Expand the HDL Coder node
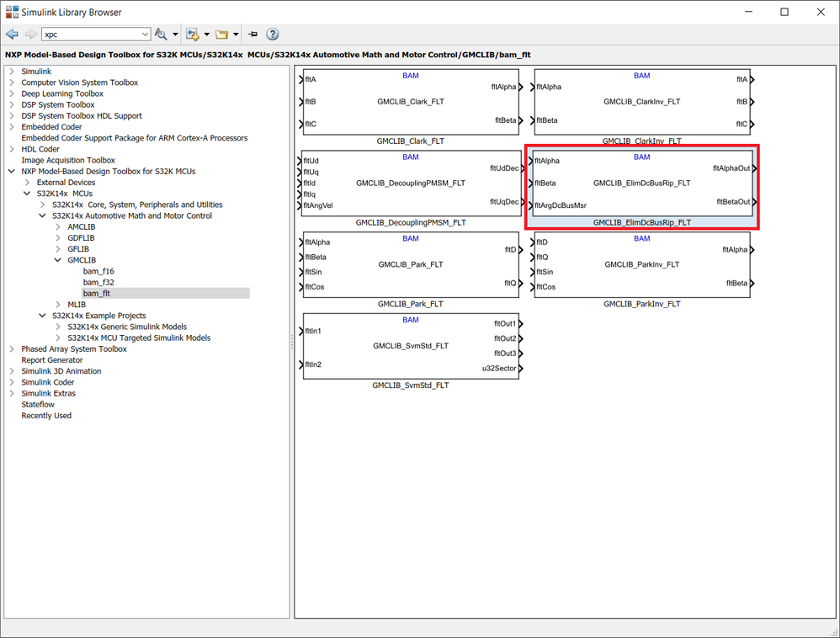Image resolution: width=840 pixels, height=638 pixels. click(12, 149)
